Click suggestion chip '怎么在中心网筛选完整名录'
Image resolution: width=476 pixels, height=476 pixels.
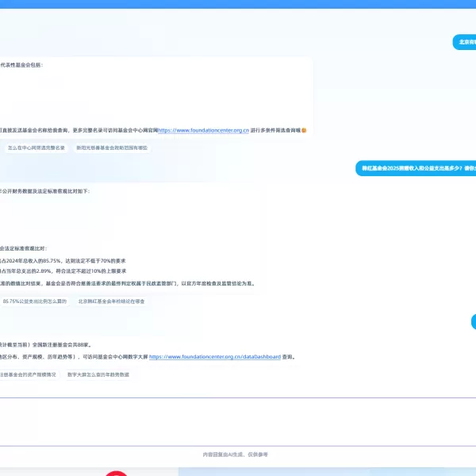coord(36,148)
